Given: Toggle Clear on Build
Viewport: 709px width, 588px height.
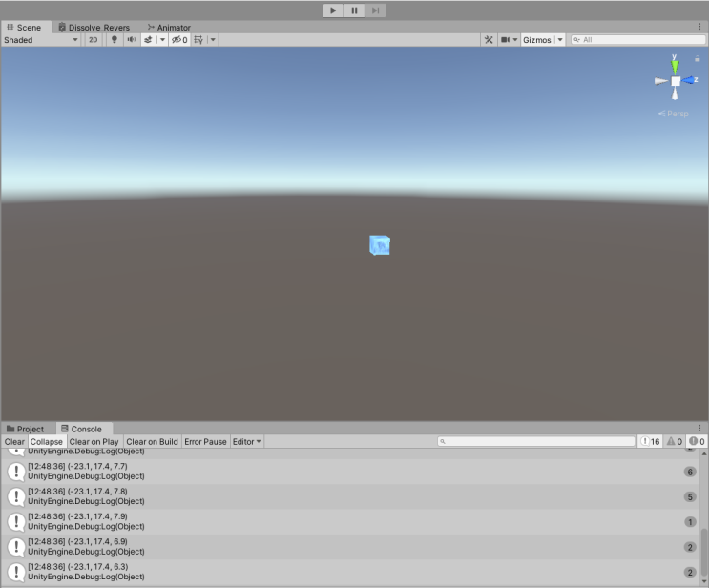Looking at the screenshot, I should (x=152, y=441).
